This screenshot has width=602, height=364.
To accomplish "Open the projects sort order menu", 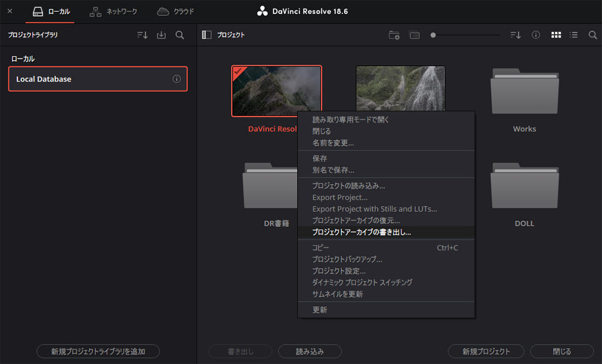I will click(x=516, y=35).
